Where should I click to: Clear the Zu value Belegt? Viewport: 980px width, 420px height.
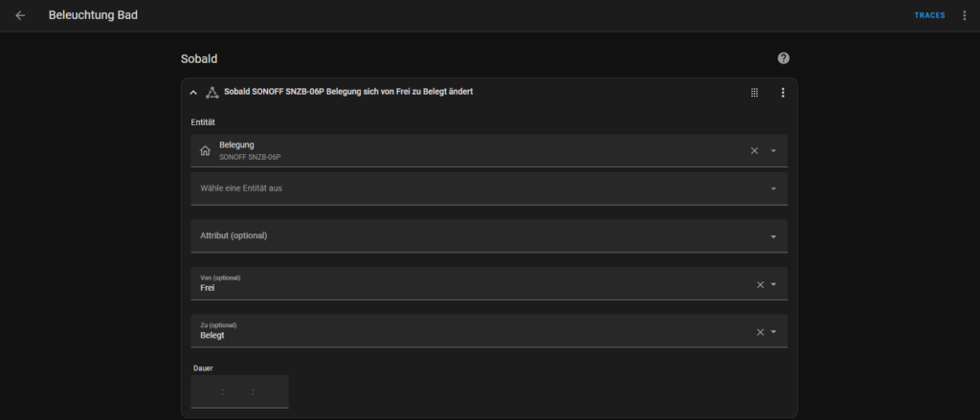(x=760, y=332)
